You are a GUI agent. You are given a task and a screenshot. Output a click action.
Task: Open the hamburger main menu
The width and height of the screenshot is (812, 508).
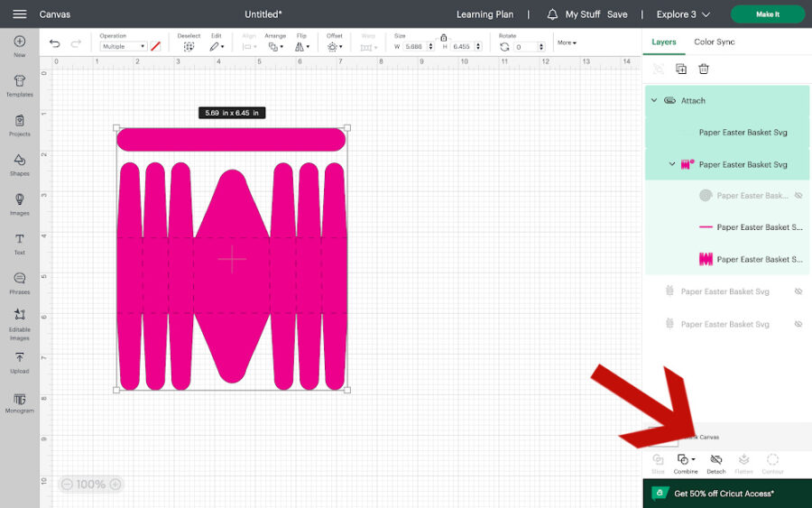[19, 14]
